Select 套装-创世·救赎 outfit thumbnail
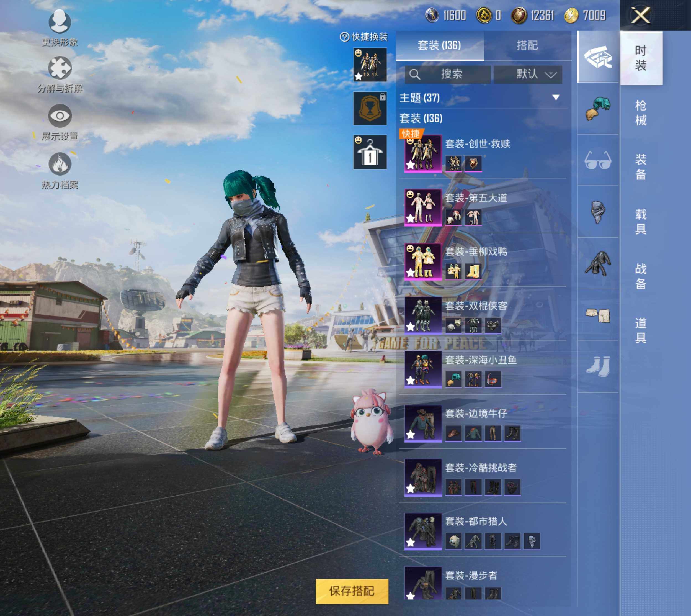691x616 pixels. click(x=423, y=154)
